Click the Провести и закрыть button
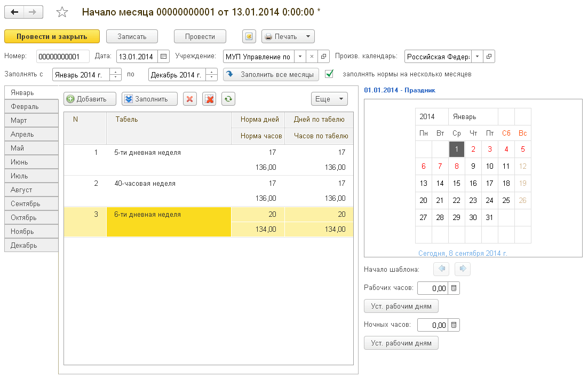Viewport: 588px width, 377px height. 52,36
